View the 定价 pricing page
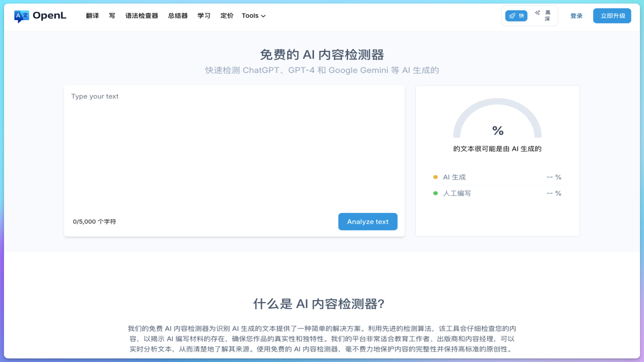Viewport: 644px width, 362px height. tap(226, 16)
